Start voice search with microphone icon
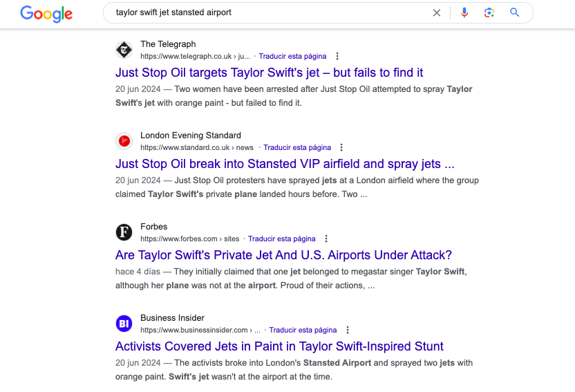Screen dimensions: 575x392 pyautogui.click(x=464, y=12)
